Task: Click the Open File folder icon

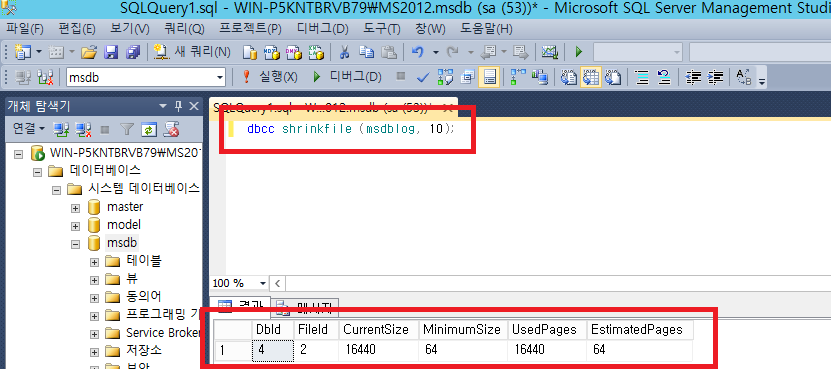Action: [x=89, y=52]
